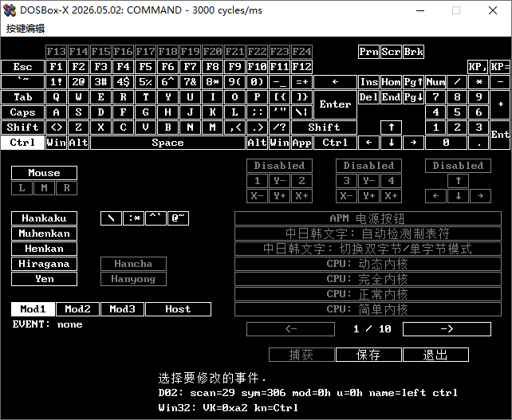
Task: Select the up arrow cursor key
Action: (392, 128)
